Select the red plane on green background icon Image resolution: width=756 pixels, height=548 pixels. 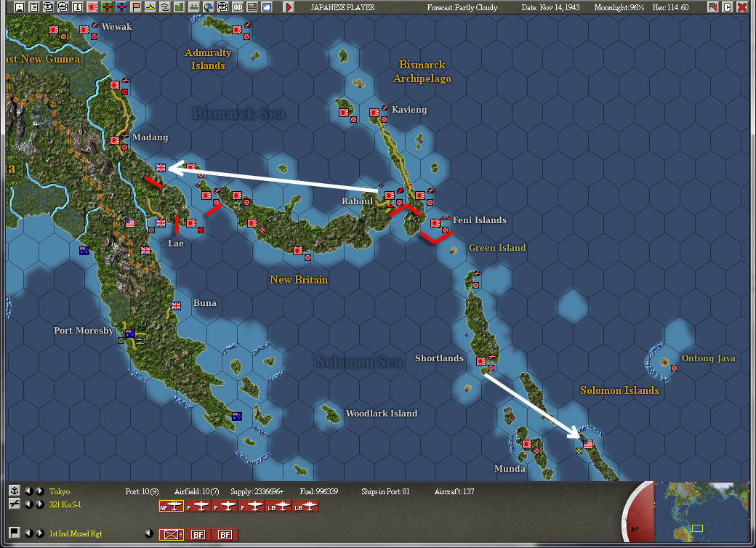107,7
